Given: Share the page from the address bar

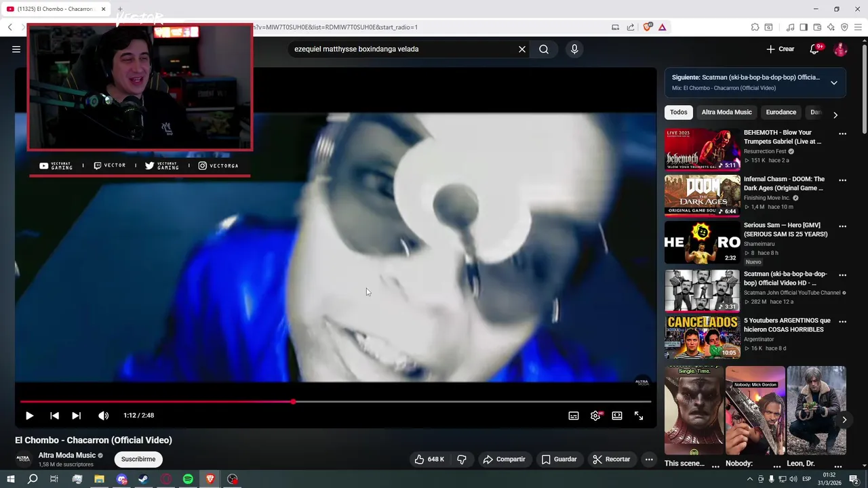Looking at the screenshot, I should [631, 27].
